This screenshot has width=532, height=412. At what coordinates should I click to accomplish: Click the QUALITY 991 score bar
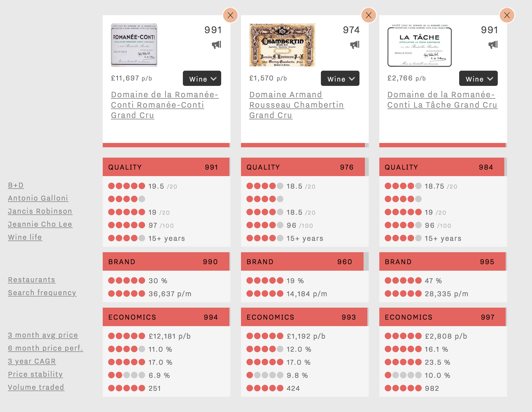click(x=166, y=167)
